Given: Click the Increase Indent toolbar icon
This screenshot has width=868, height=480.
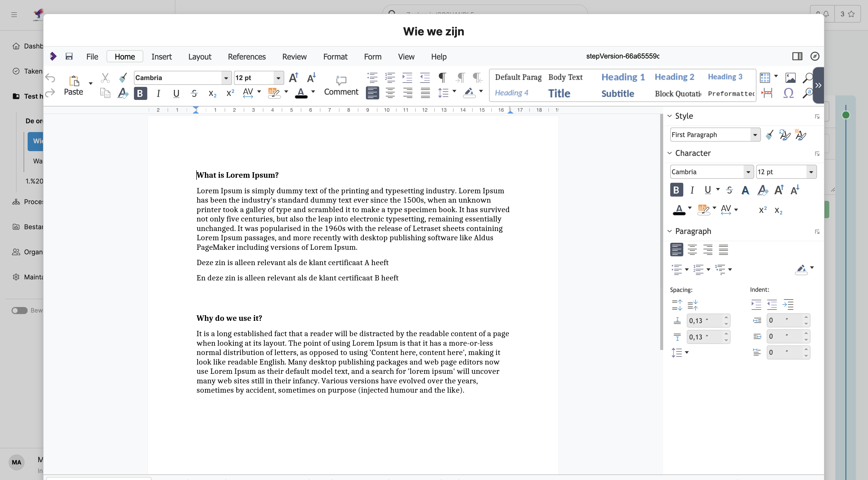Looking at the screenshot, I should click(407, 78).
